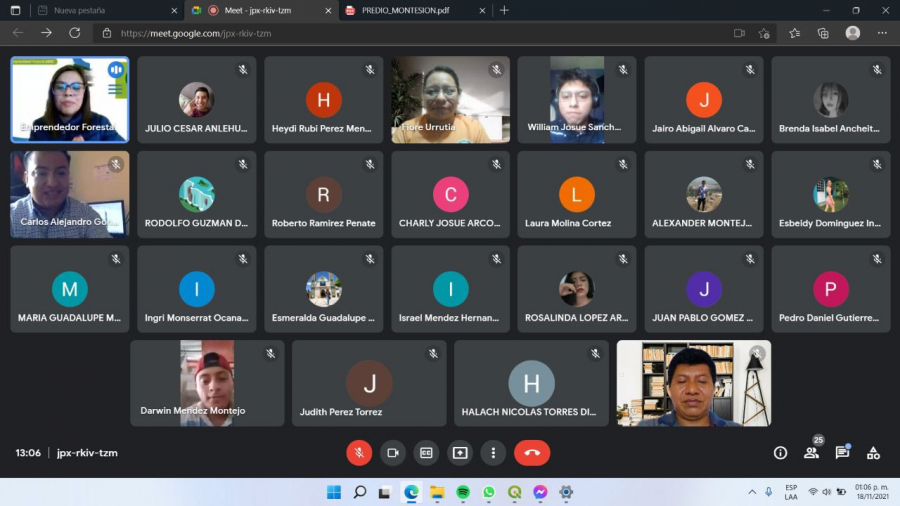
Task: Open the chat panel
Action: 842,453
